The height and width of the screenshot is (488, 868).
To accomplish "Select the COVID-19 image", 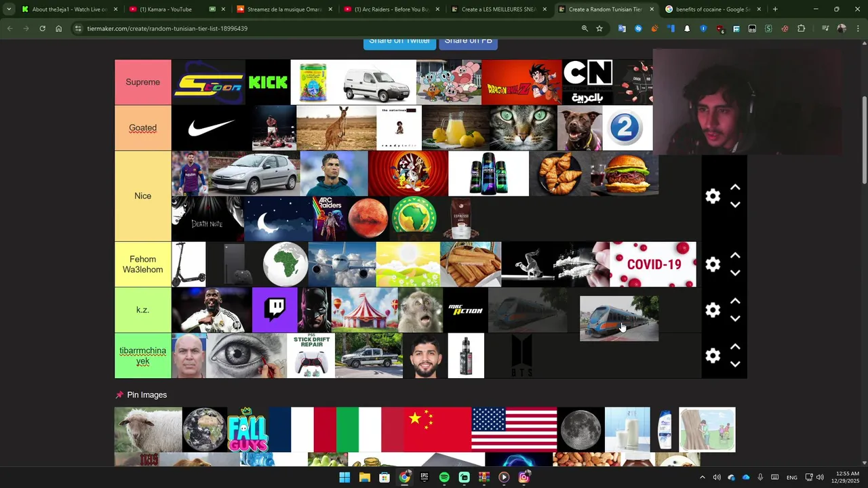I will [653, 264].
